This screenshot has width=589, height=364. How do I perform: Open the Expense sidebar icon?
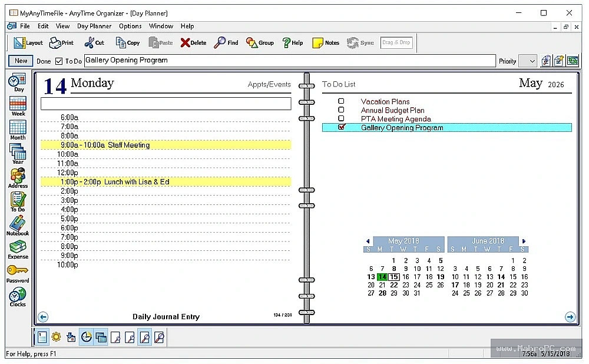tap(18, 250)
